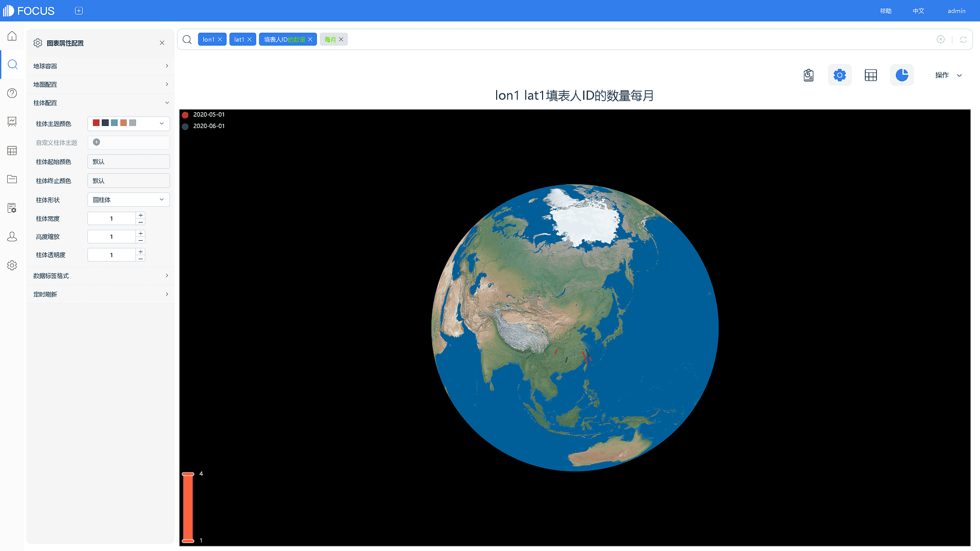Increase 柱体宽度 value
This screenshot has height=551, width=980.
click(x=141, y=215)
